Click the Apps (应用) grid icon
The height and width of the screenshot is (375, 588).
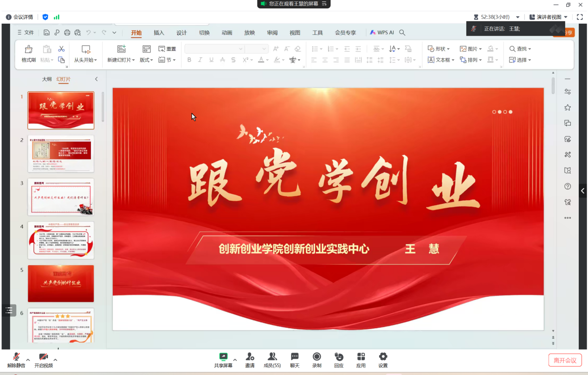pyautogui.click(x=361, y=356)
